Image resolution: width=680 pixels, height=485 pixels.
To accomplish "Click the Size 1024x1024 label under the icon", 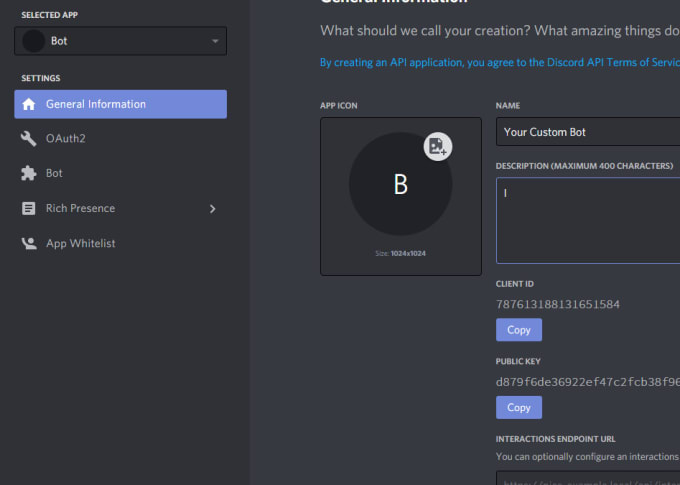I will [400, 253].
